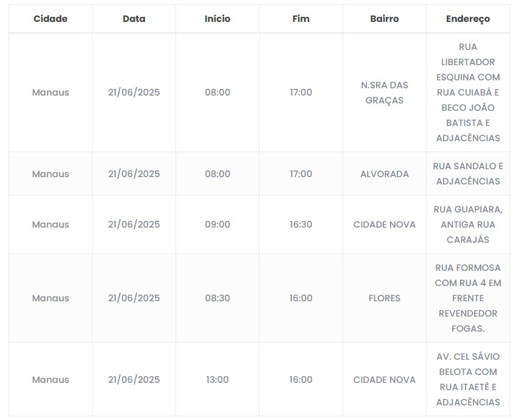Click the 09:00 start time cell

tap(218, 225)
